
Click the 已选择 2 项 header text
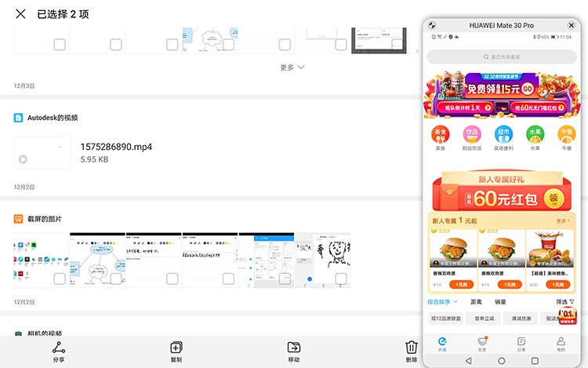(63, 14)
